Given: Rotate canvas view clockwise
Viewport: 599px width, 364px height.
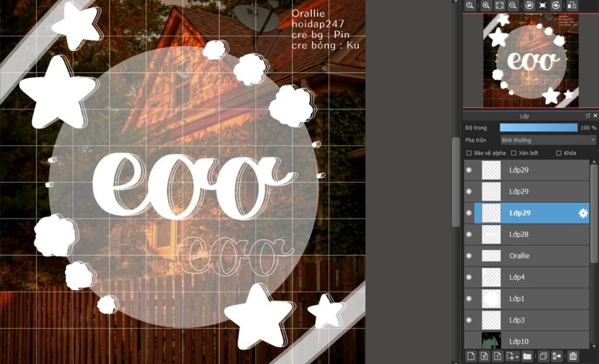Looking at the screenshot, I should point(556,5).
